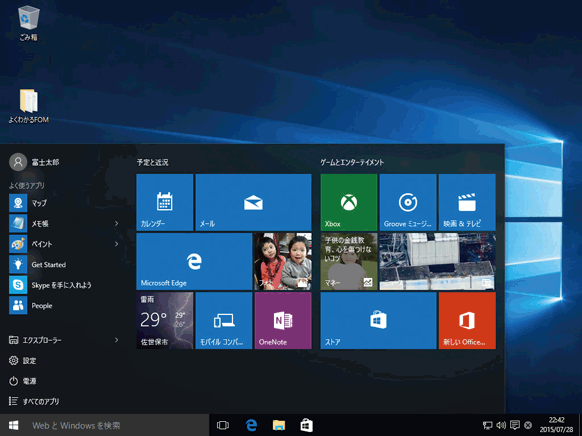Click Skype を手に入れよう entry
Image resolution: width=582 pixels, height=436 pixels.
tap(64, 285)
